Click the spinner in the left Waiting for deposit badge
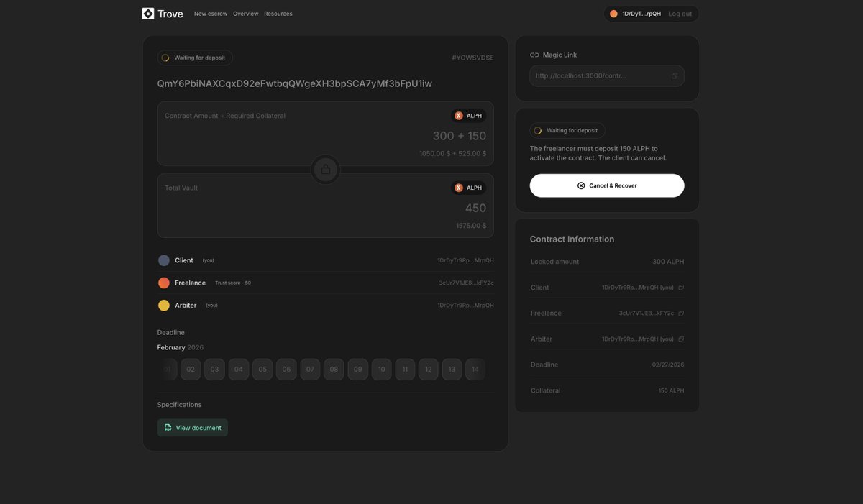The image size is (863, 504). click(x=165, y=58)
